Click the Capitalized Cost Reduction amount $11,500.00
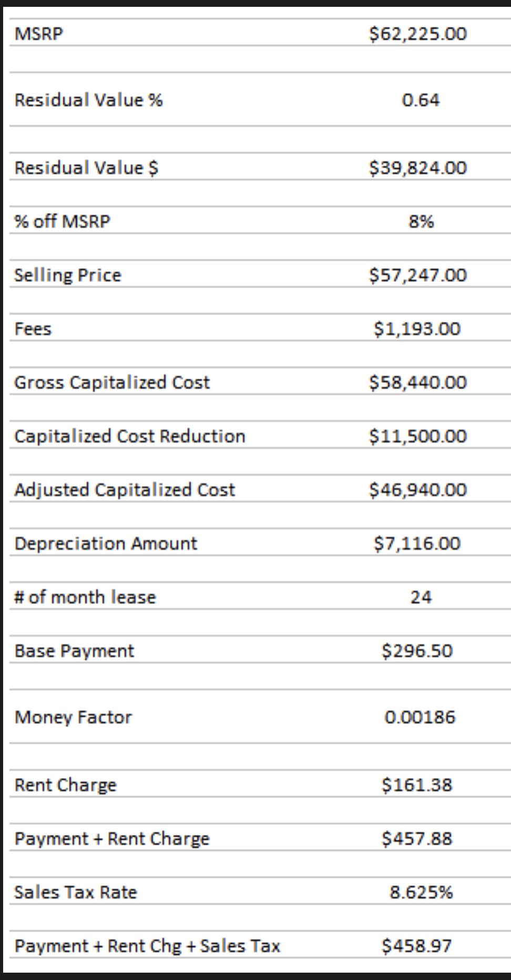 418,436
